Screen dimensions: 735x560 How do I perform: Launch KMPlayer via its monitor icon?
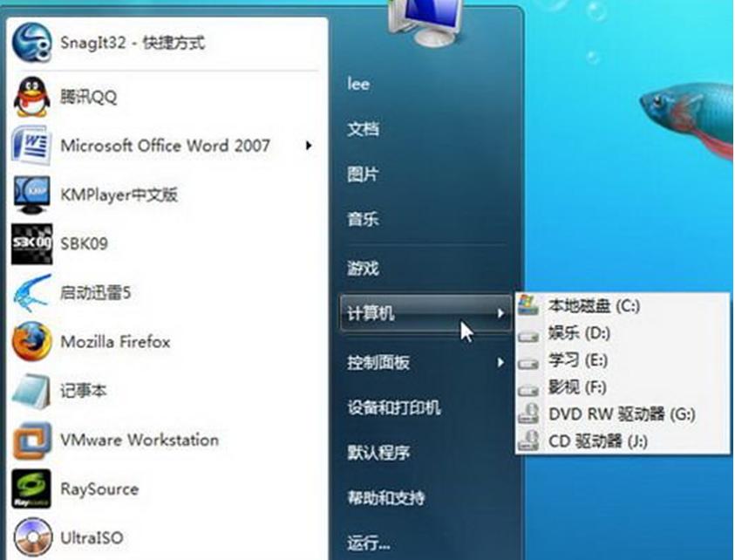31,195
